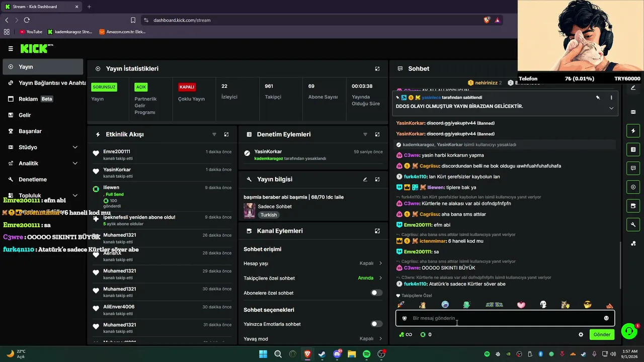This screenshot has height=362, width=644.
Task: Open File Explorer from the taskbar
Action: tap(352, 354)
